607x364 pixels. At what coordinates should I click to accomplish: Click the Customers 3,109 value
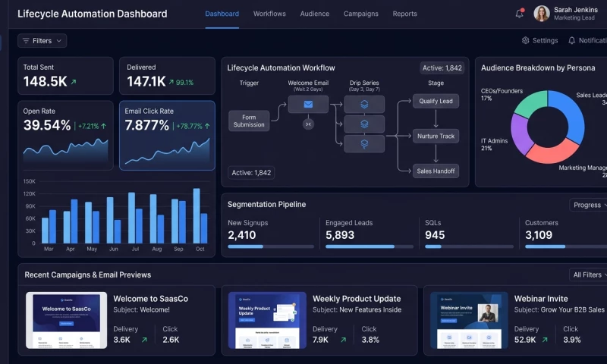[x=539, y=235]
